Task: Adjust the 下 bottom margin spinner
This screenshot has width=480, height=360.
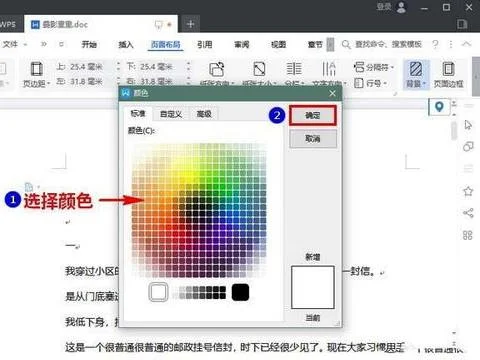Action: tap(189, 67)
